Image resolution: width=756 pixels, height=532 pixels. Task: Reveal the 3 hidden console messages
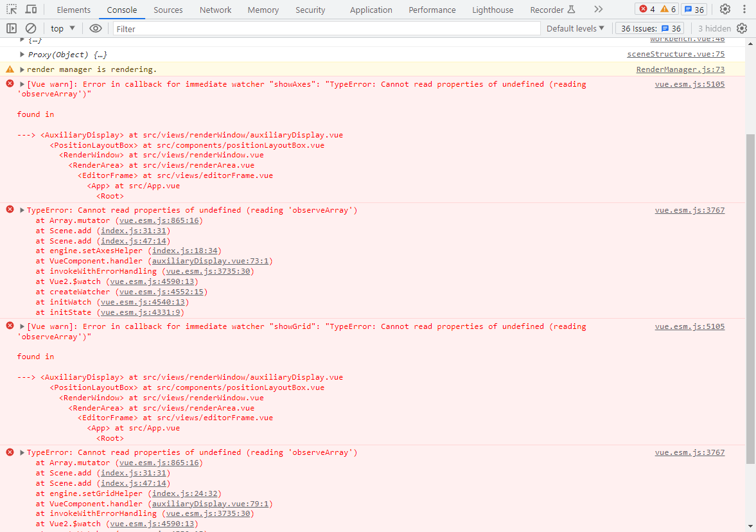point(714,28)
